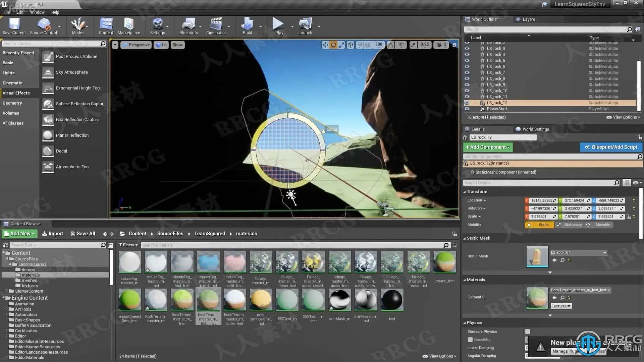Select the rock_sandcovered_inst material thumbnail
The image size is (644, 362).
[x=261, y=300]
